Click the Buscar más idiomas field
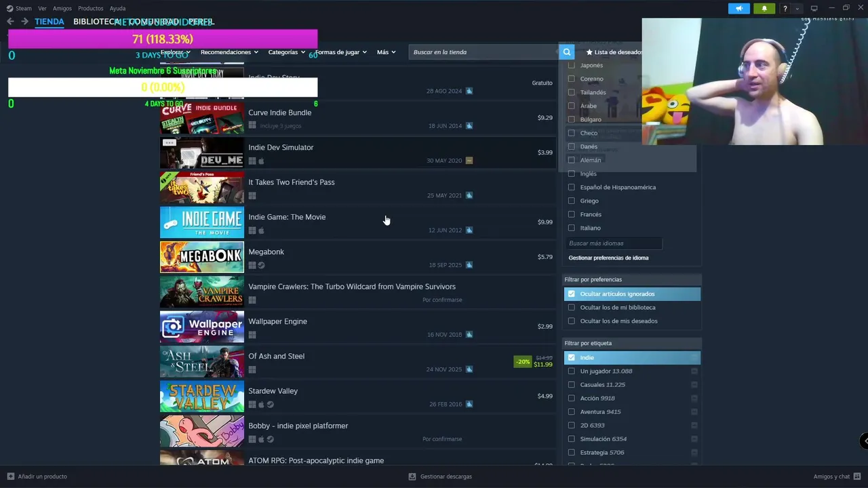 pos(614,243)
